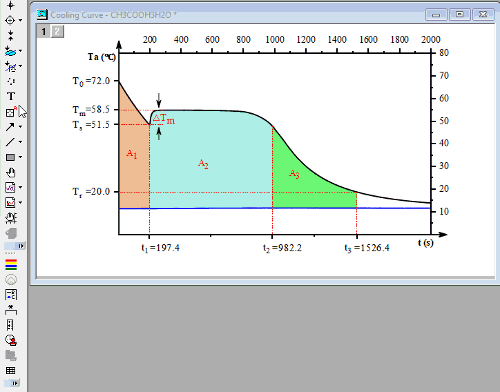Click the grayed-out circular polar icon

click(11, 280)
